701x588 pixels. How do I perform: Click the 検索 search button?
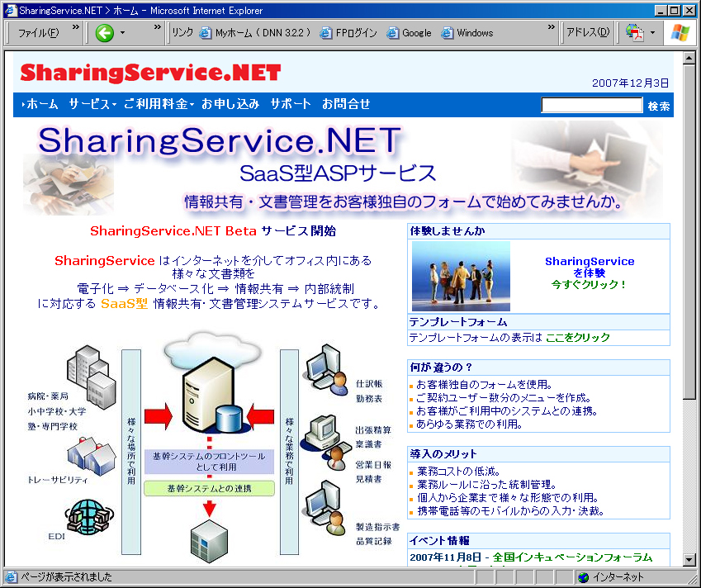point(659,106)
